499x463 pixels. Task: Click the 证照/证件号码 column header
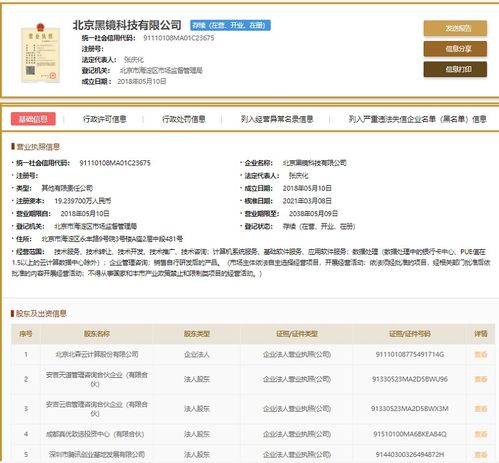pos(410,334)
